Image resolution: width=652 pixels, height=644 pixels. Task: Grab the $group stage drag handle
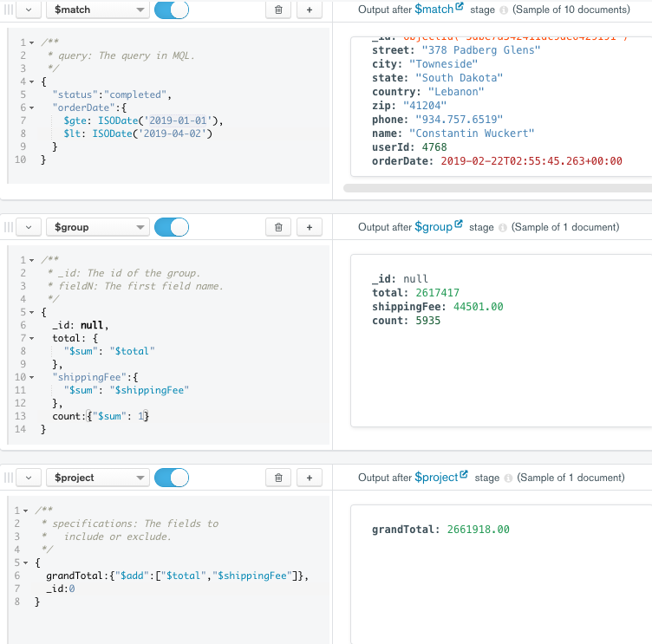(9, 227)
